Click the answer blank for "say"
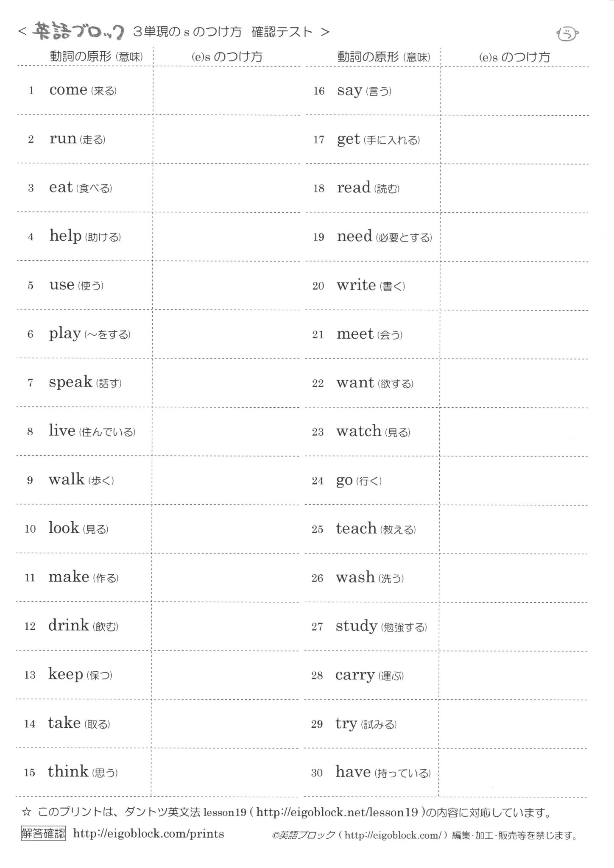Image resolution: width=614 pixels, height=868 pixels. tap(514, 91)
